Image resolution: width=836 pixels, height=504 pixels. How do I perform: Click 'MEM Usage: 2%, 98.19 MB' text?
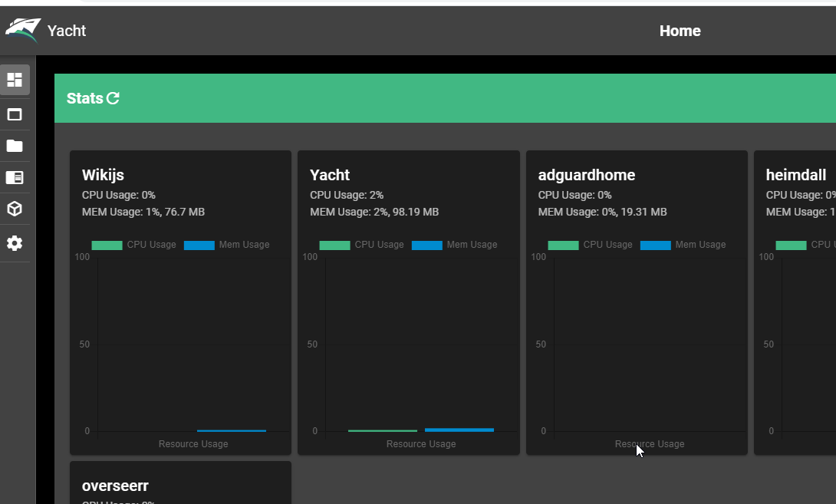374,212
